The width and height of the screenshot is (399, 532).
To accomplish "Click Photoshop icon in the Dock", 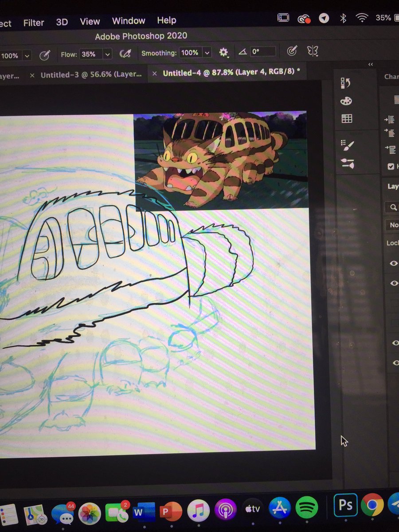I will (x=345, y=505).
